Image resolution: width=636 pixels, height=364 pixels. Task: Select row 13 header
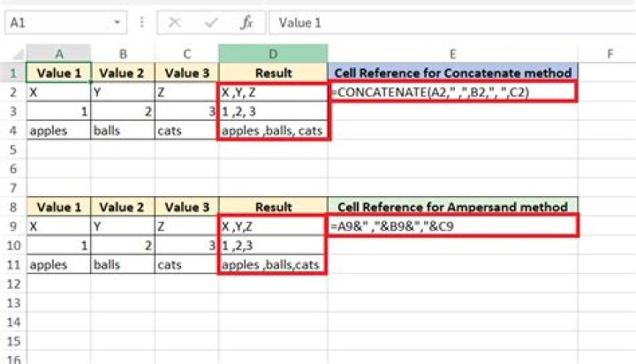(x=13, y=303)
